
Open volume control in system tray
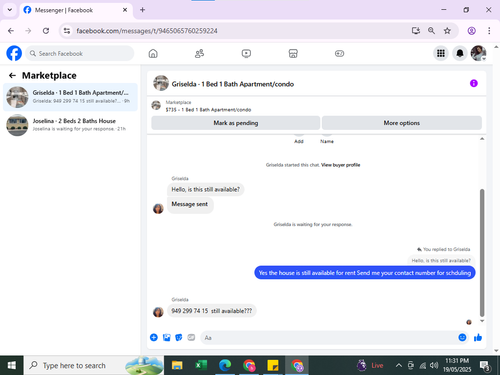(x=434, y=366)
